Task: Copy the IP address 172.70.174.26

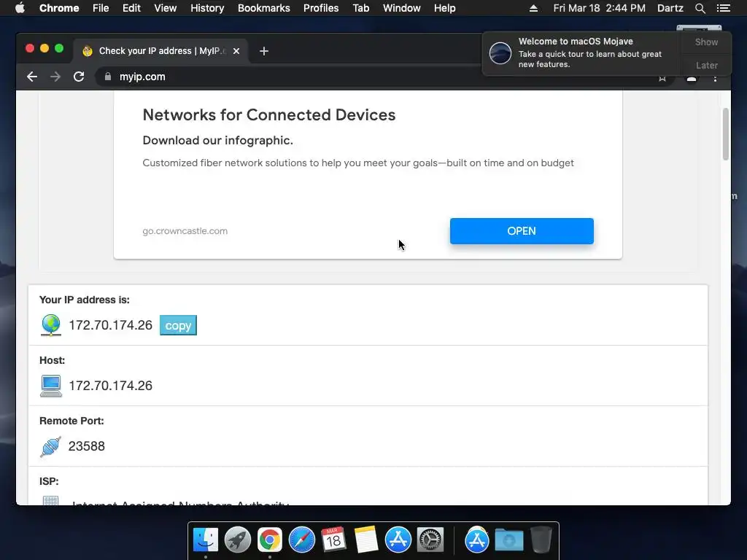Action: click(x=178, y=325)
